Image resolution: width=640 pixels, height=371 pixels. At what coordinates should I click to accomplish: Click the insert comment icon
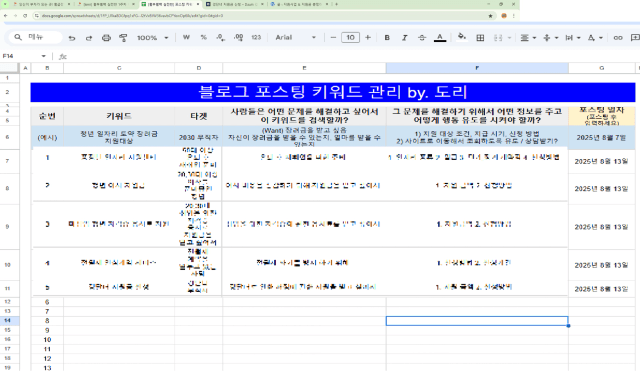click(x=635, y=38)
